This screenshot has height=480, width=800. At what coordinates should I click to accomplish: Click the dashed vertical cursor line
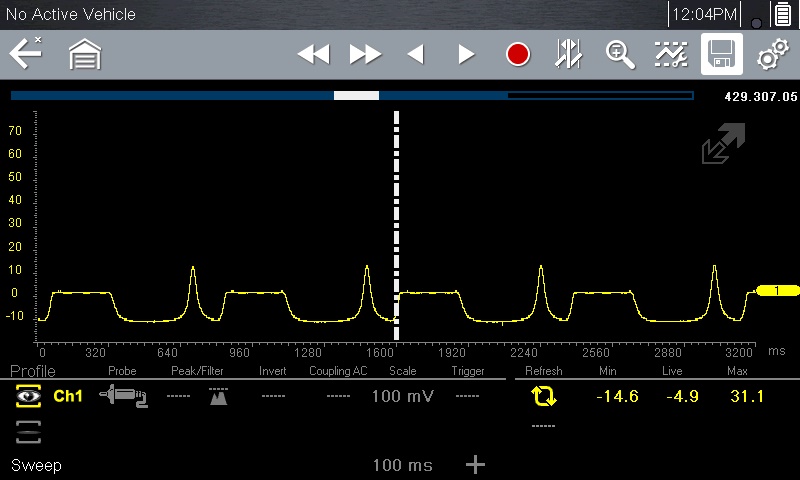[396, 225]
